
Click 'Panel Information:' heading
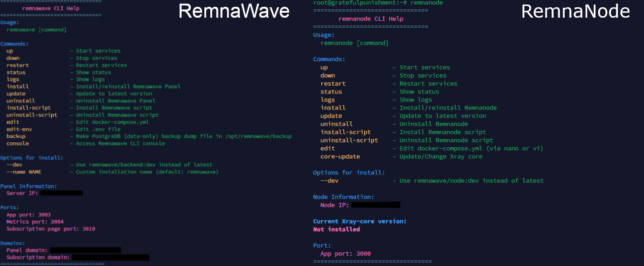tap(29, 186)
